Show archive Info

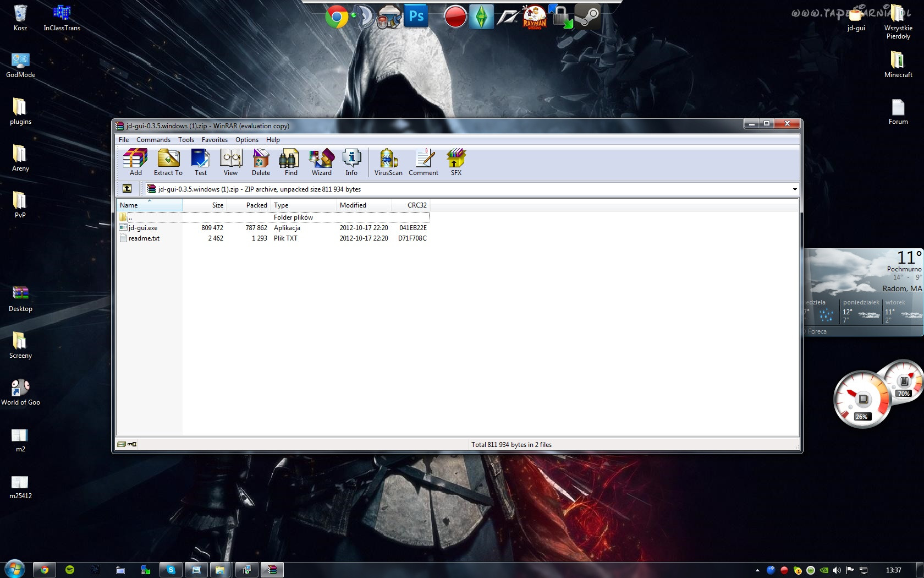351,162
